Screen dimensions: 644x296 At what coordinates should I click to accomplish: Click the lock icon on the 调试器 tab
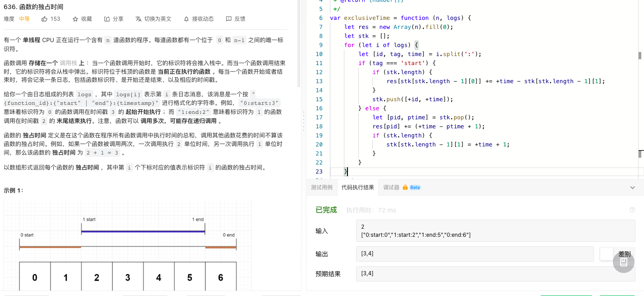405,188
